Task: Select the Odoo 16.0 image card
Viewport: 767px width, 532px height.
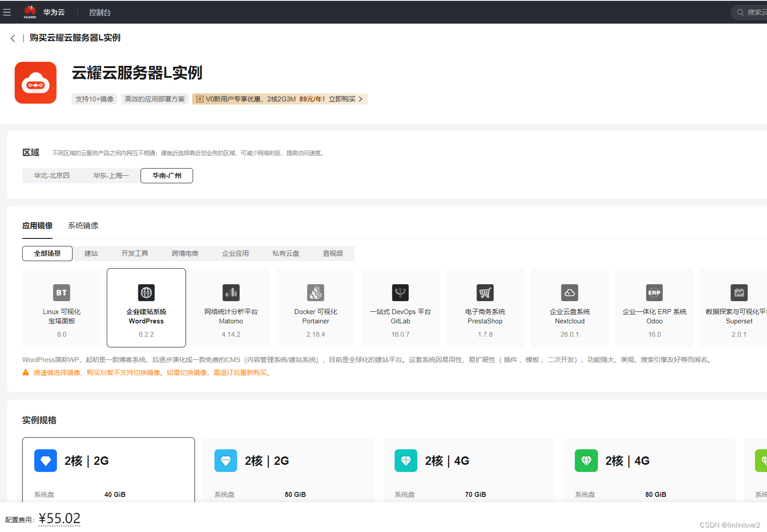Action: [x=654, y=308]
